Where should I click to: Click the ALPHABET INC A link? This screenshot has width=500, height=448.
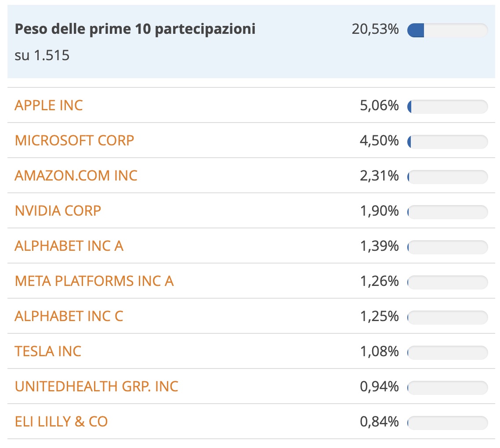[69, 246]
